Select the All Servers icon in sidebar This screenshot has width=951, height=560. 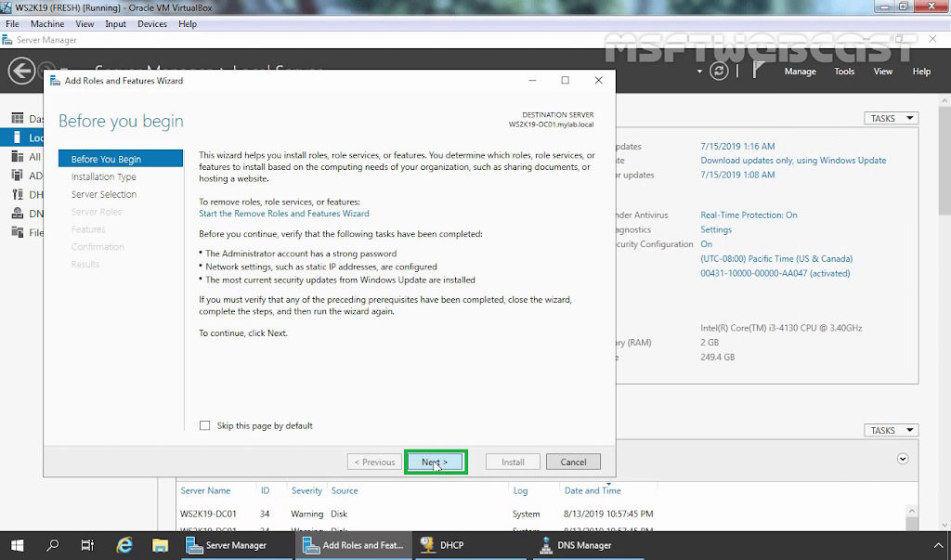click(18, 157)
